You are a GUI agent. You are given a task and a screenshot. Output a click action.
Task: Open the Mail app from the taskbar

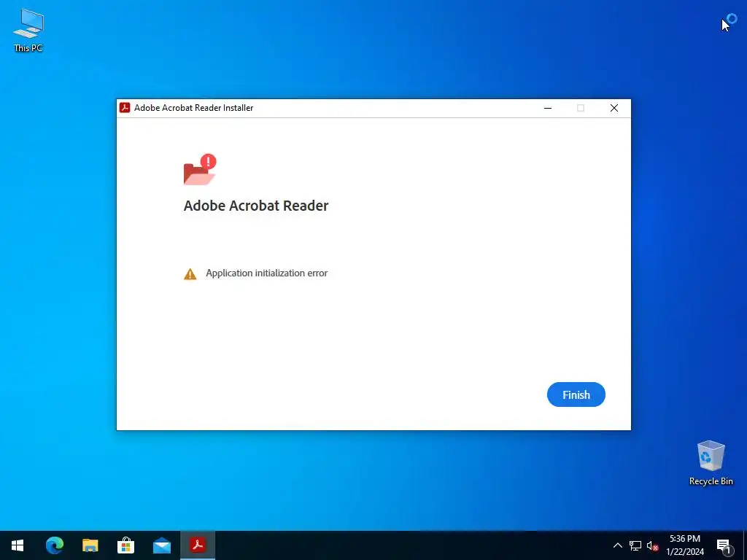coord(162,545)
